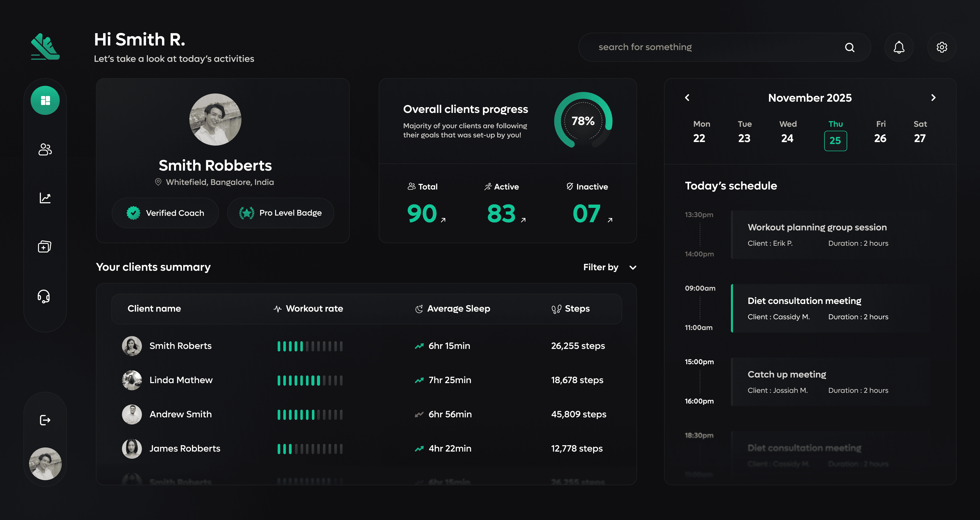Open the clients (people) sidebar icon
This screenshot has width=980, height=520.
tap(45, 149)
